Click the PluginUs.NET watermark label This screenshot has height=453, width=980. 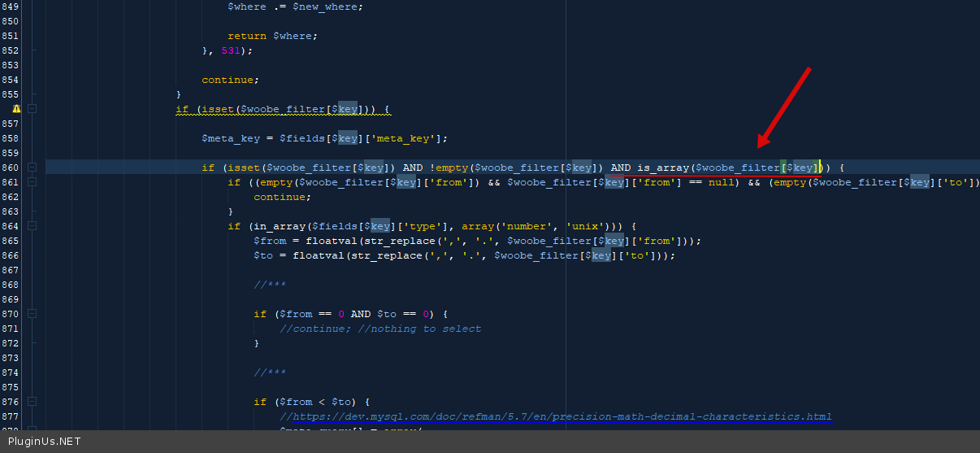[45, 442]
